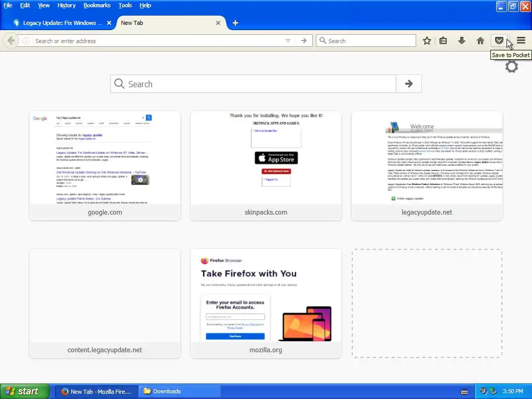
Task: Click the Go arrow in address bar
Action: click(303, 41)
